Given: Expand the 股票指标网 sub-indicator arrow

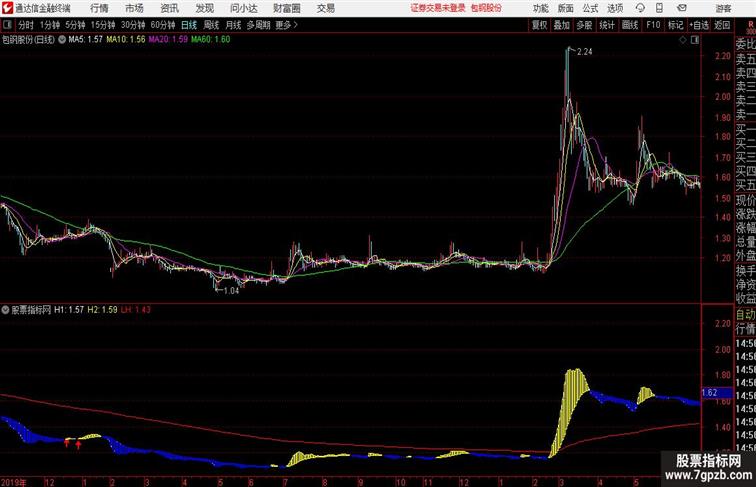Looking at the screenshot, I should pyautogui.click(x=5, y=310).
